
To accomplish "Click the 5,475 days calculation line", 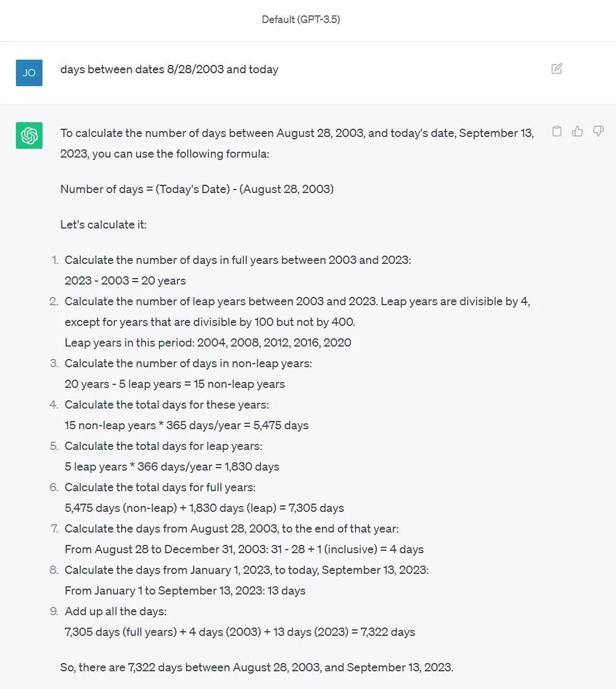I will pyautogui.click(x=187, y=426).
